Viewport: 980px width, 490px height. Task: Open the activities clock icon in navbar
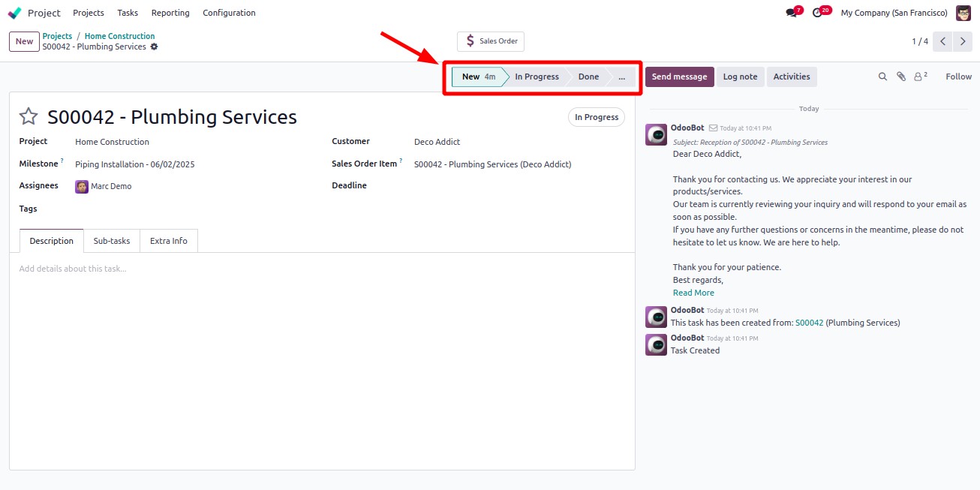818,13
